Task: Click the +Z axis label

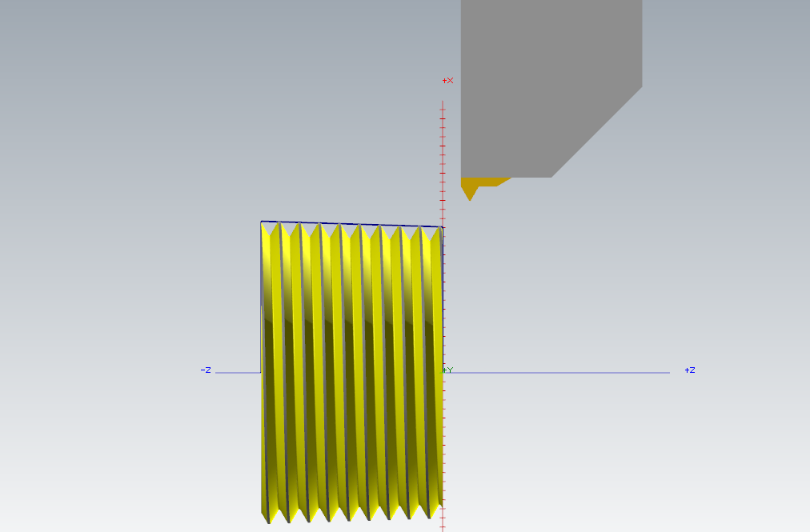Action: pyautogui.click(x=690, y=370)
